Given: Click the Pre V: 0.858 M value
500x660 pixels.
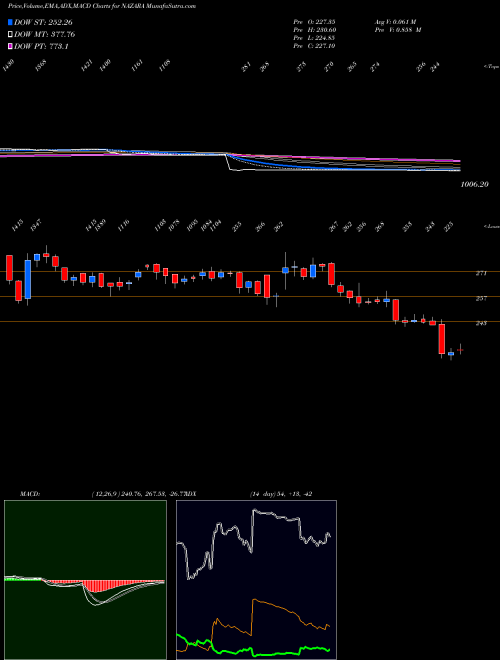Looking at the screenshot, I should [397, 30].
